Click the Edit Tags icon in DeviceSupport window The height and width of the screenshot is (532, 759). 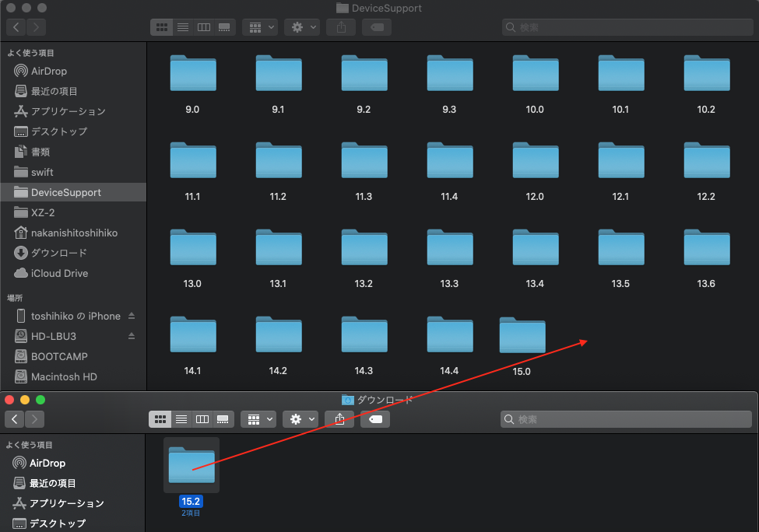(x=377, y=27)
